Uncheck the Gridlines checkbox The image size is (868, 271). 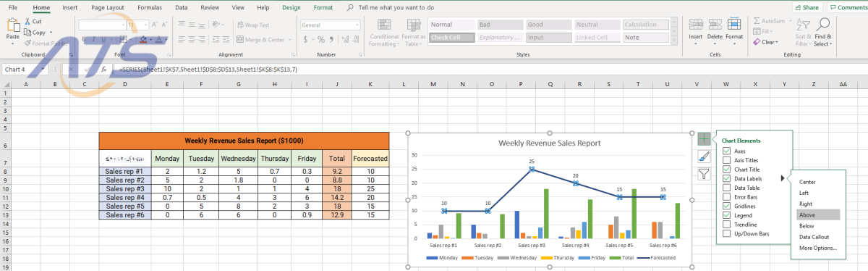[x=726, y=206]
